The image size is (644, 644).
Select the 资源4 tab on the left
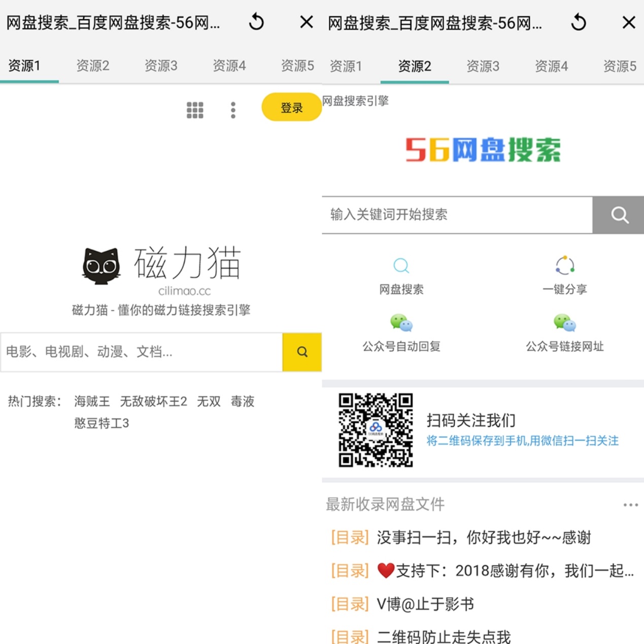pyautogui.click(x=229, y=65)
